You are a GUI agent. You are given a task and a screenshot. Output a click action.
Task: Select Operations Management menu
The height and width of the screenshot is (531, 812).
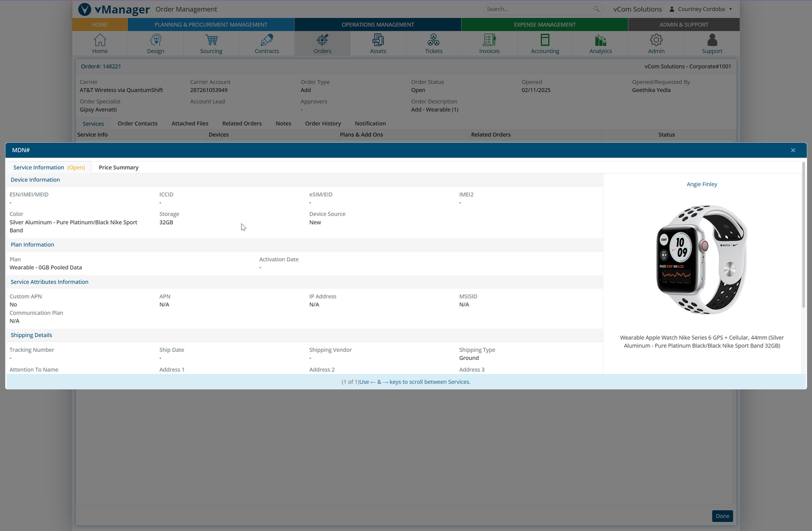point(378,24)
